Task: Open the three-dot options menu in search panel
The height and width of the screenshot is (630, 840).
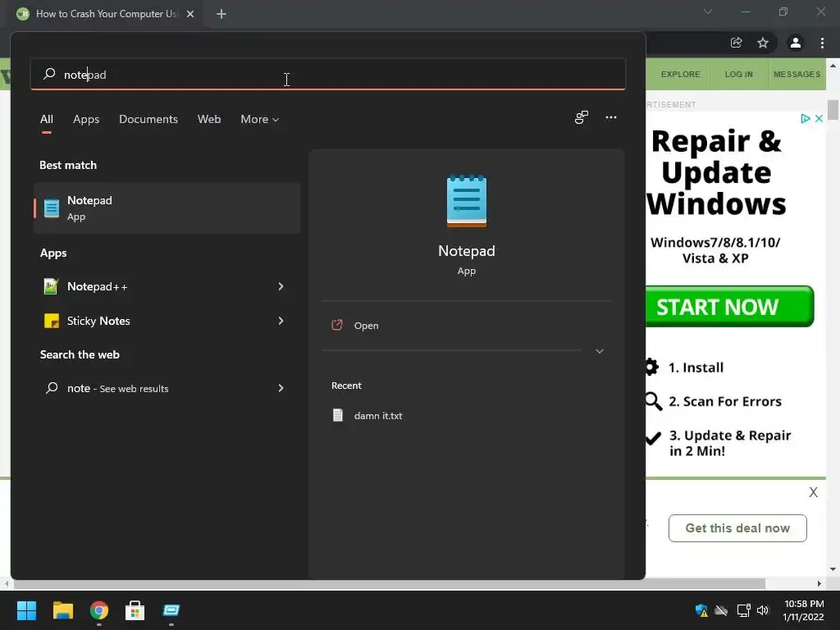Action: click(x=610, y=117)
